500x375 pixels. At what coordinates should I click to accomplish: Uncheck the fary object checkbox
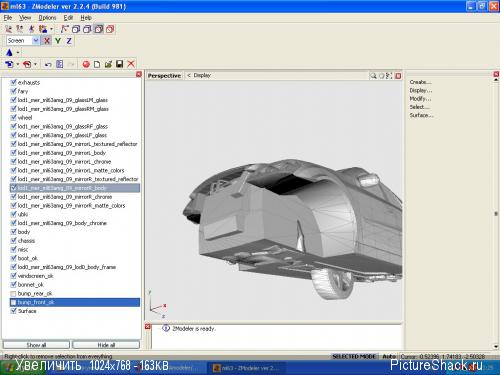click(x=13, y=91)
